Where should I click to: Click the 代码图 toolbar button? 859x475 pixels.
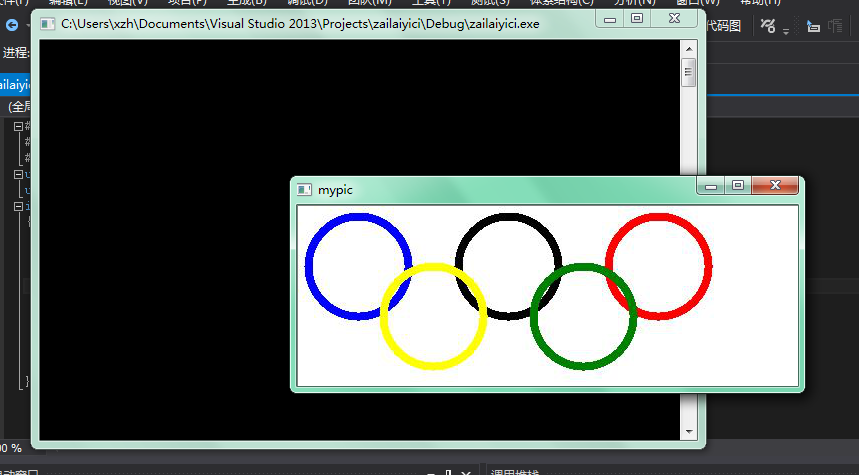[x=723, y=25]
